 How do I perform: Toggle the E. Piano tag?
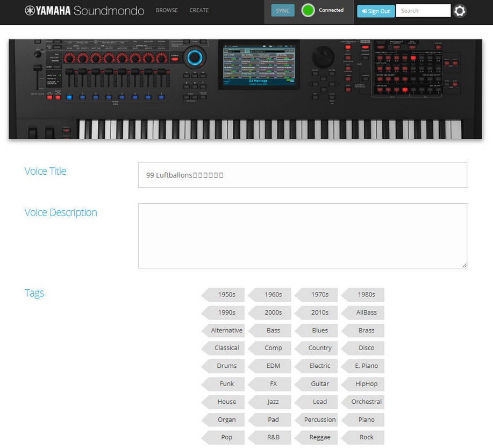coord(366,366)
